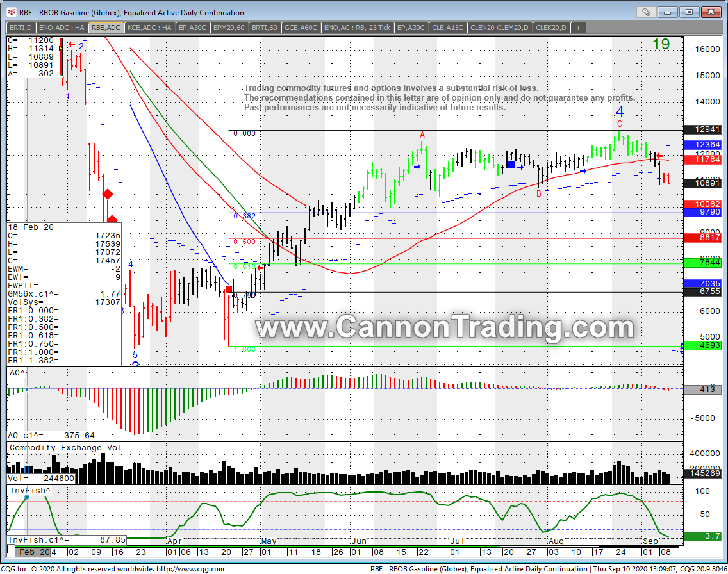Click the AO.c1^= -375.64 value box
The width and height of the screenshot is (728, 574).
[x=53, y=436]
